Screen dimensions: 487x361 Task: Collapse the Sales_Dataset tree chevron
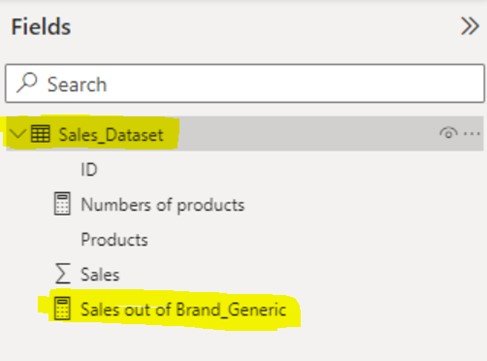point(17,134)
